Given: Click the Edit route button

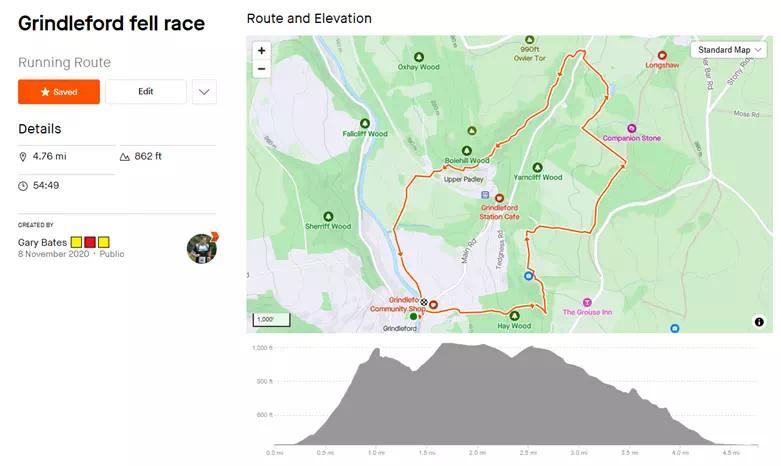Looking at the screenshot, I should pos(146,92).
